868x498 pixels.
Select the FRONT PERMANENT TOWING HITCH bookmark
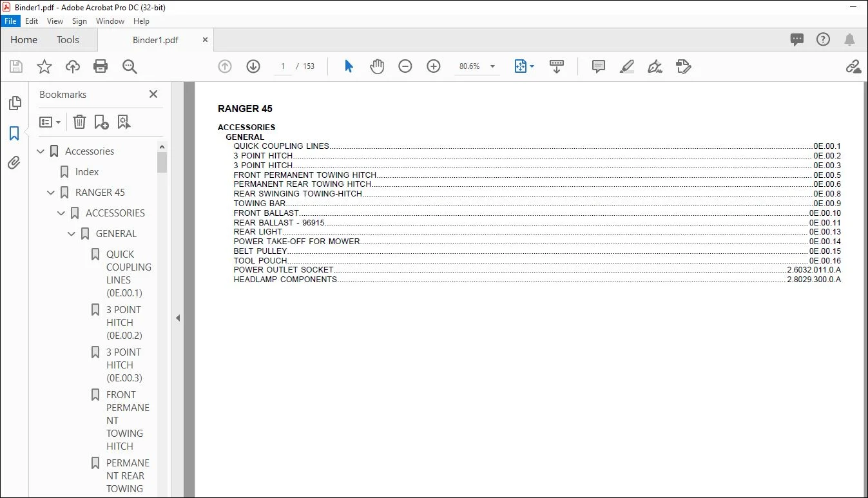tap(128, 421)
